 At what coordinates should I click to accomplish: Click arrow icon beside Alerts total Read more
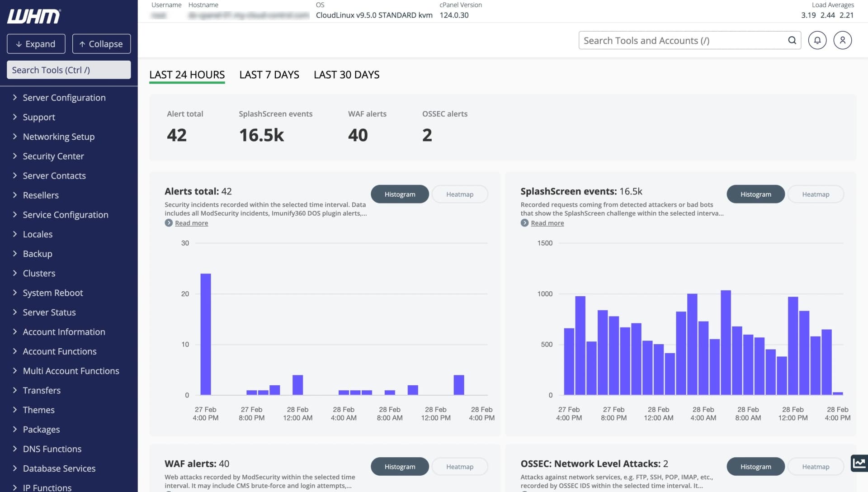[x=169, y=223]
